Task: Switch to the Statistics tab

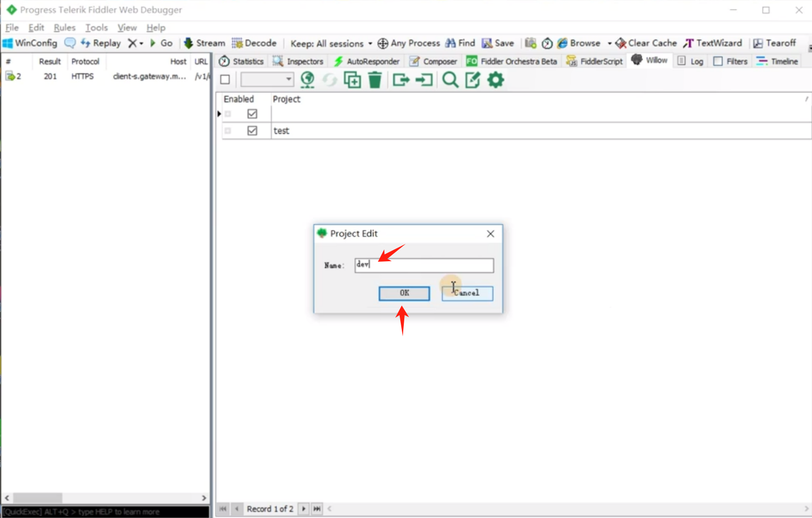Action: (242, 61)
